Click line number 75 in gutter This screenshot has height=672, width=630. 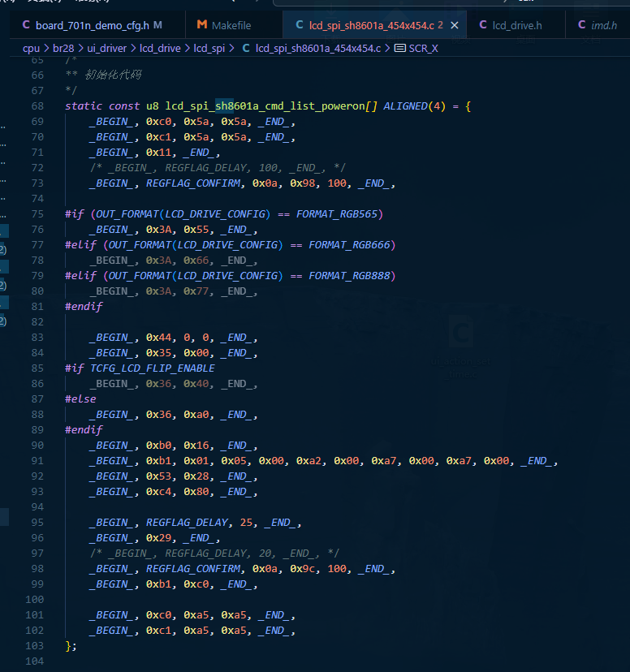coord(37,214)
